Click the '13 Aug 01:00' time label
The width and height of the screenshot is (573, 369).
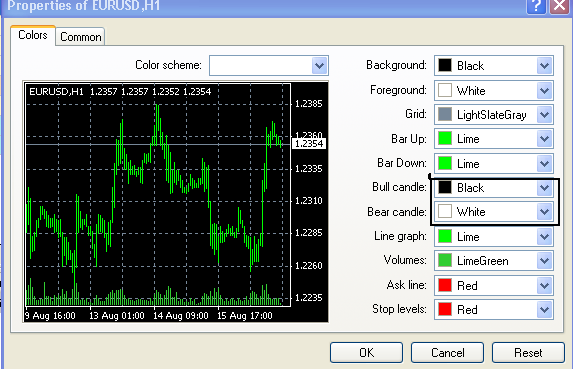click(117, 316)
